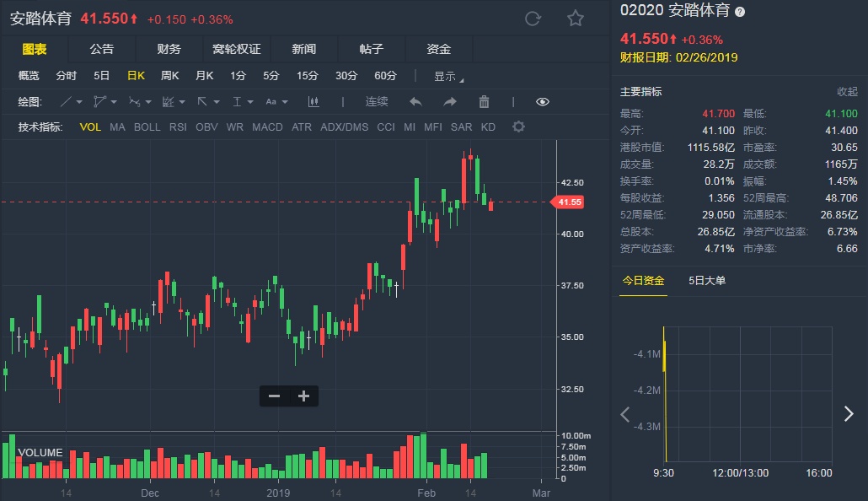Select the 周K weekly chart period
The height and width of the screenshot is (501, 868).
(170, 76)
